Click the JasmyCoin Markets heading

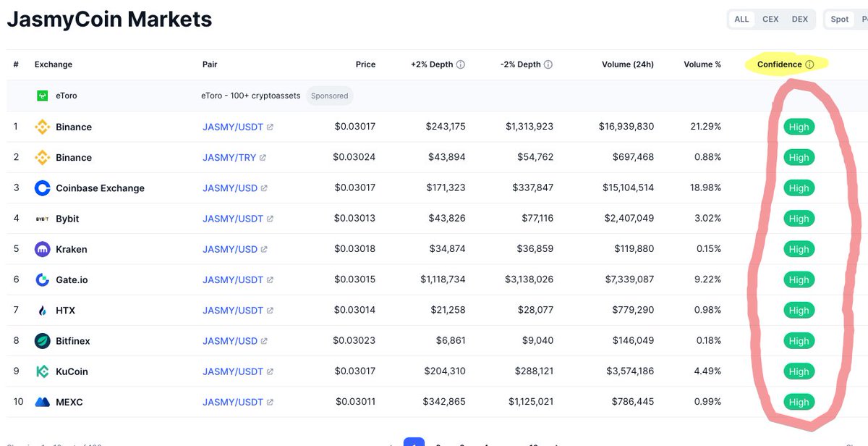pos(109,20)
